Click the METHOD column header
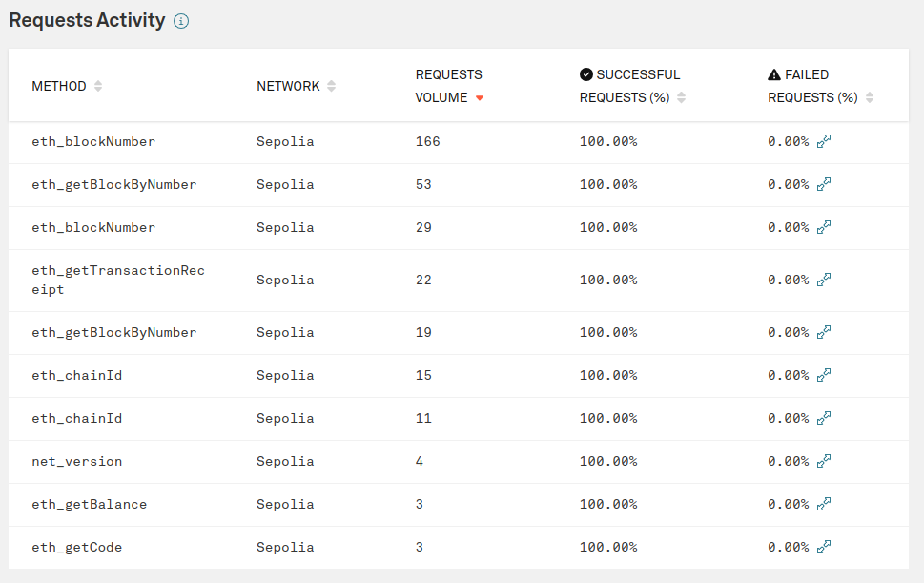This screenshot has width=924, height=583. pyautogui.click(x=59, y=86)
